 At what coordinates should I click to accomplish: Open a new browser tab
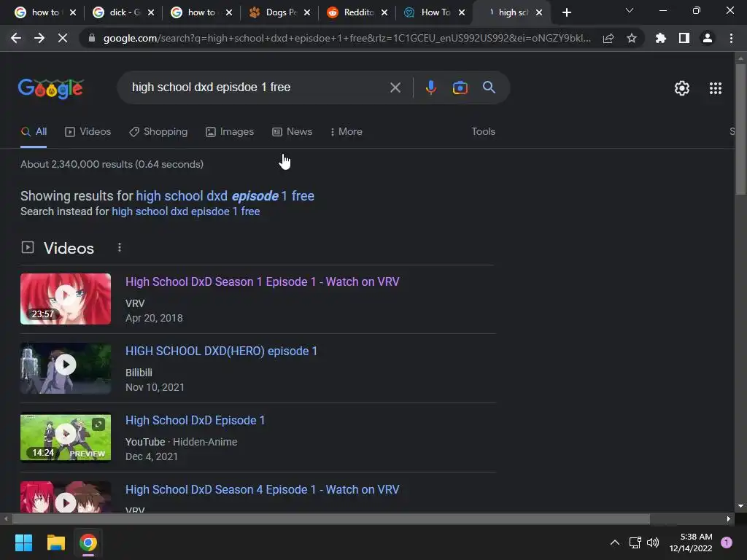tap(566, 13)
